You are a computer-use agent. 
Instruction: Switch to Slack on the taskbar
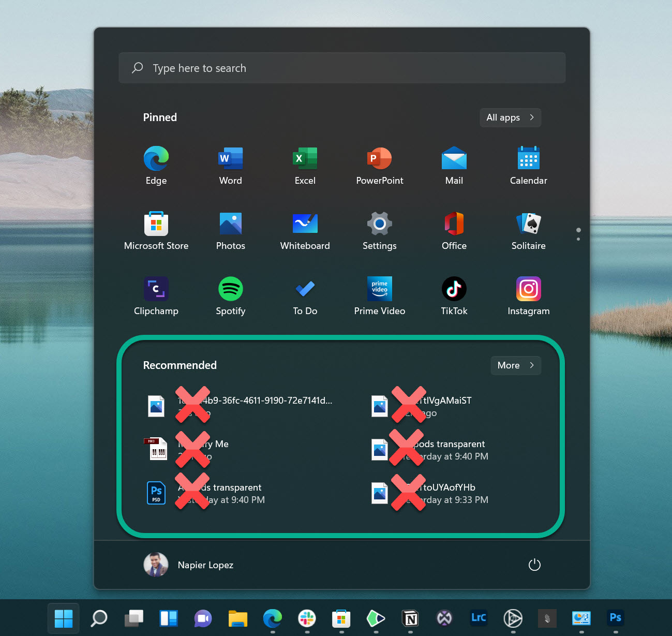pos(307,618)
